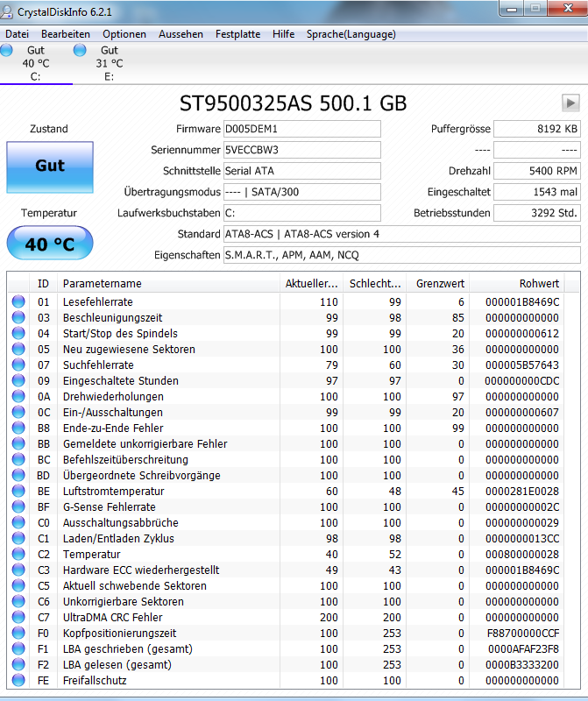The height and width of the screenshot is (701, 588).
Task: Open the Festplatte menu
Action: point(237,34)
